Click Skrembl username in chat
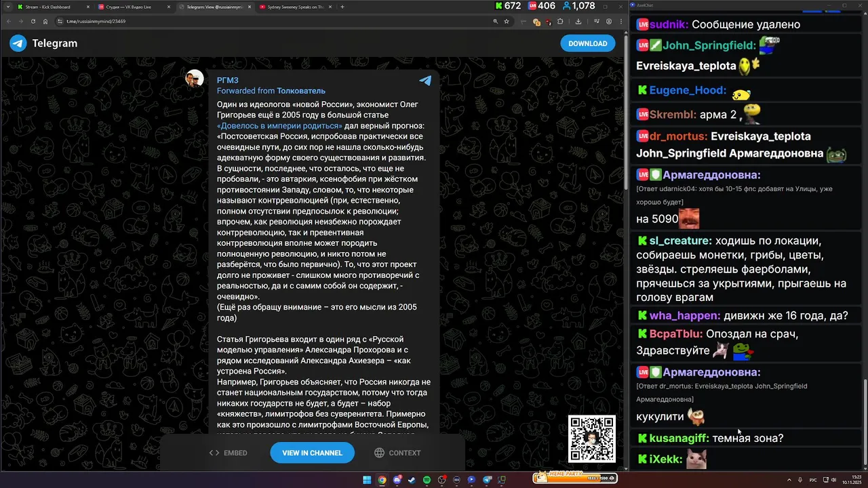The height and width of the screenshot is (488, 868). pos(673,115)
